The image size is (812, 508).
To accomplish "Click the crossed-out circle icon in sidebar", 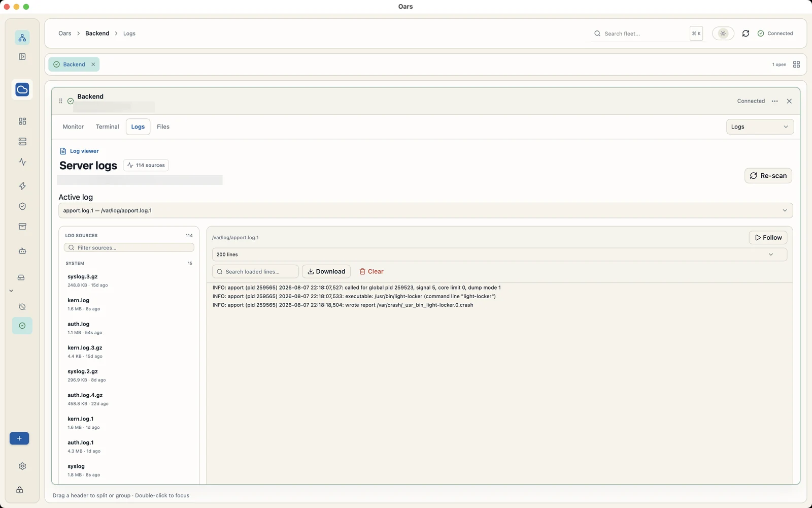I will pyautogui.click(x=22, y=307).
